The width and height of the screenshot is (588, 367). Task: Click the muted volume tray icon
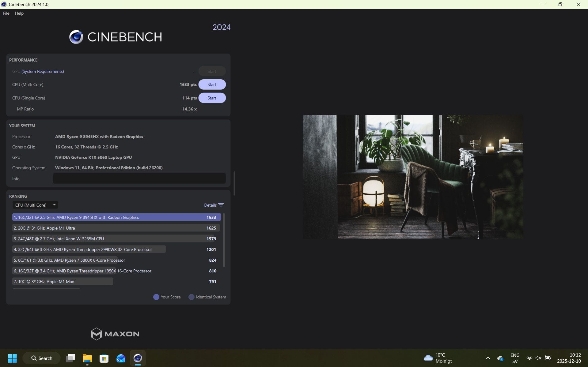coord(538,358)
